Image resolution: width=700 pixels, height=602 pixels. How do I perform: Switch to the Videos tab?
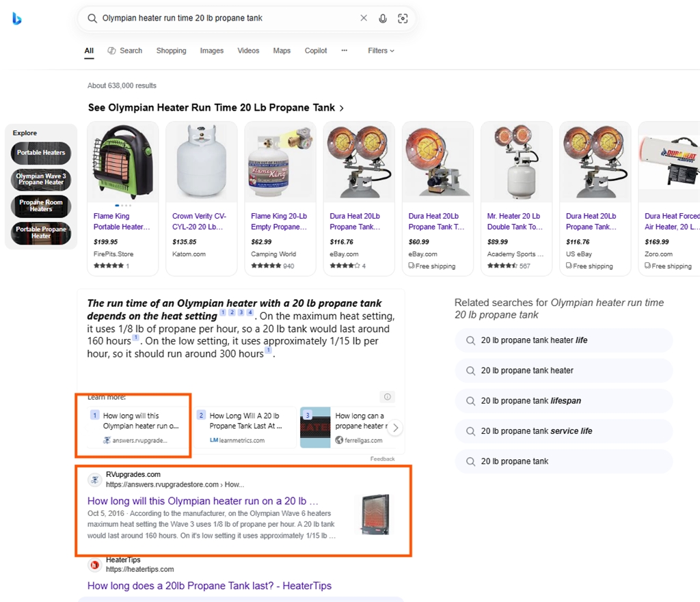tap(248, 51)
